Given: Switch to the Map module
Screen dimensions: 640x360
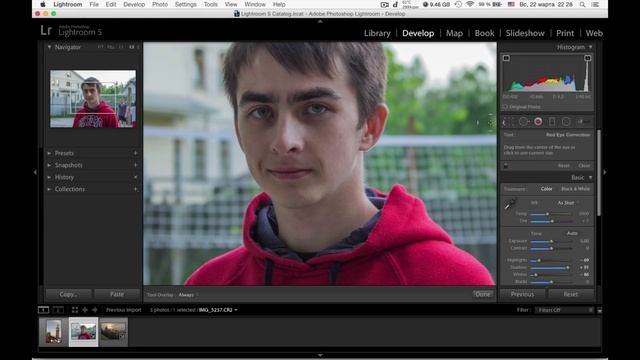Looking at the screenshot, I should 454,33.
